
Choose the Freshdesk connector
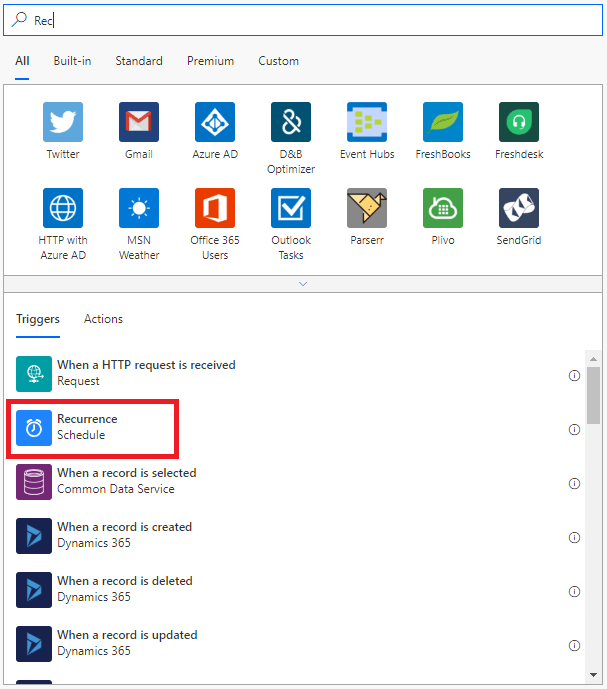click(x=519, y=122)
